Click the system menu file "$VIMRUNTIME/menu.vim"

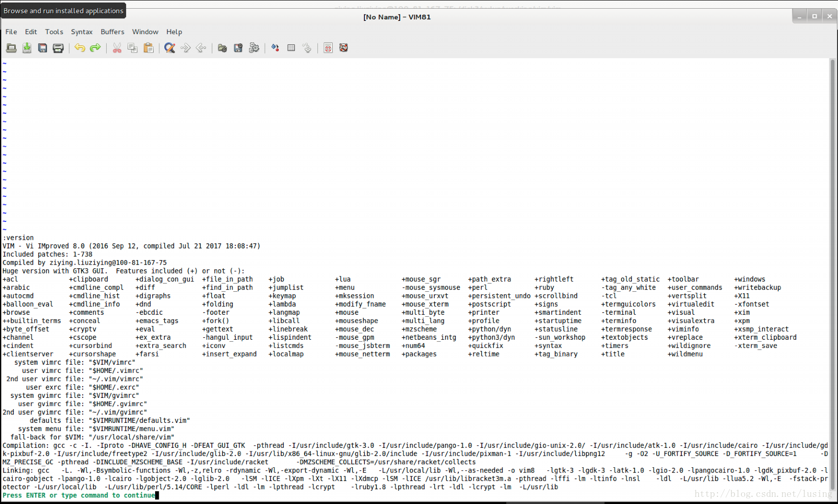[132, 429]
